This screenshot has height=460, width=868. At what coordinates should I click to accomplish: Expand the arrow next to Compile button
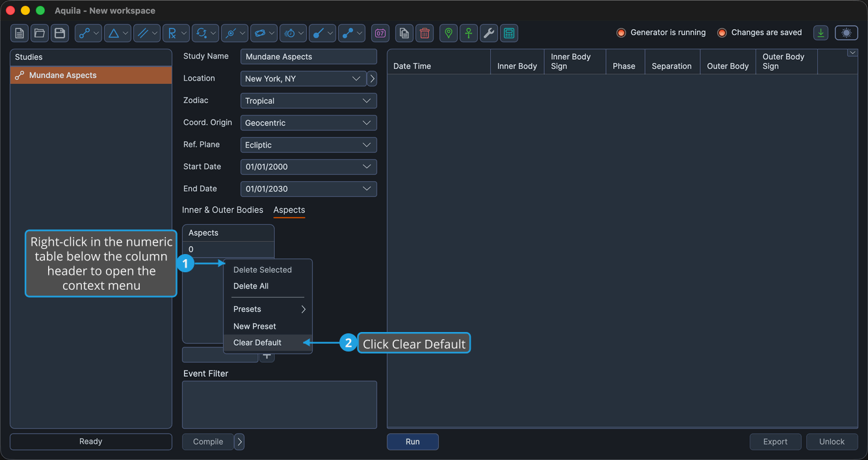tap(239, 442)
